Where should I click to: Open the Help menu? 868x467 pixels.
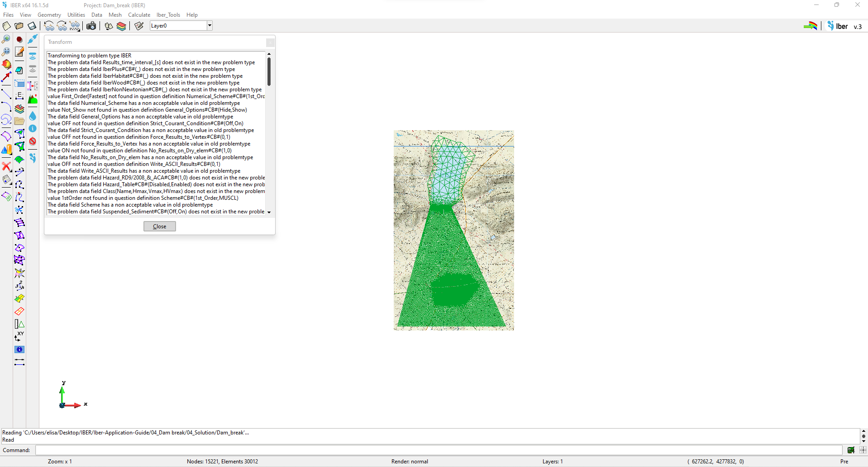click(x=192, y=15)
